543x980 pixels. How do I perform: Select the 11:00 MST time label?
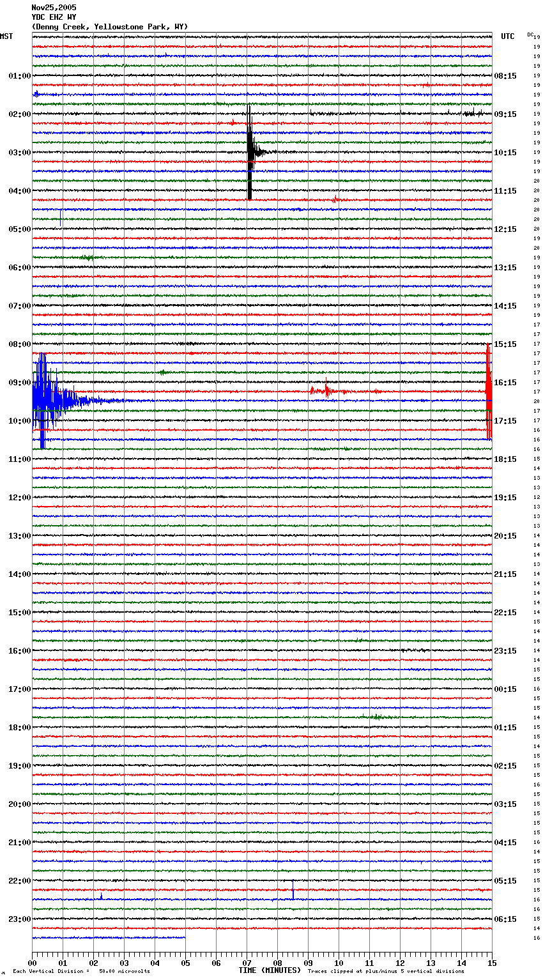point(19,459)
